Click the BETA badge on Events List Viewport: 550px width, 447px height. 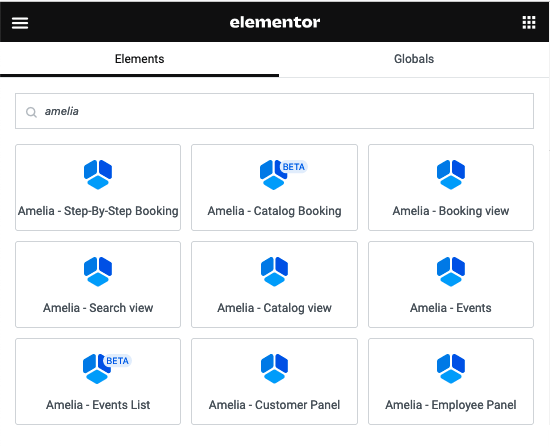pos(117,361)
